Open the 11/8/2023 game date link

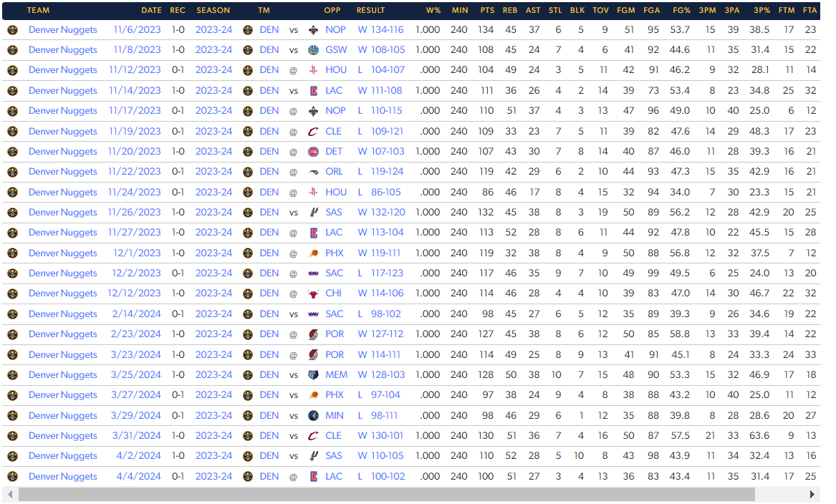tap(137, 50)
